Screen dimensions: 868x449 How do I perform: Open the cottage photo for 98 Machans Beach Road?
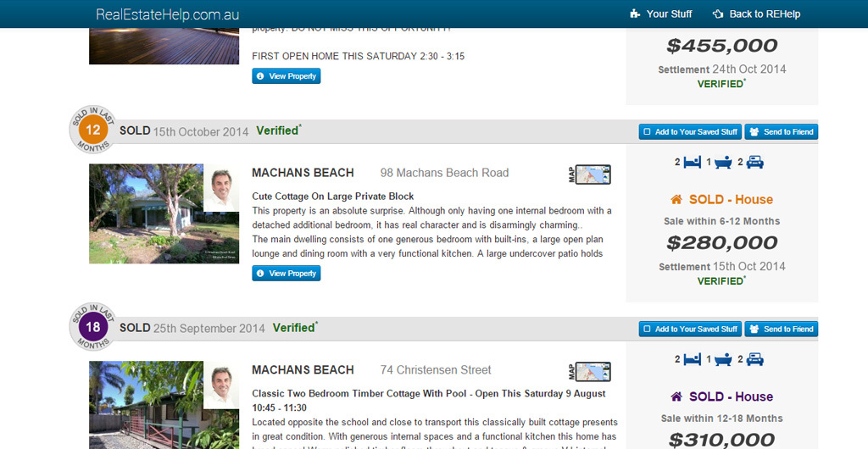(164, 213)
